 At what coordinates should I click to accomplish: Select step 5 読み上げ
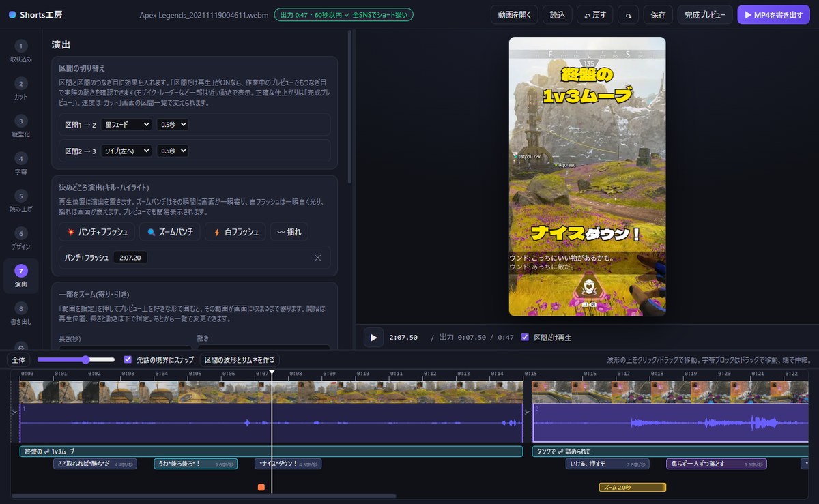[20, 202]
